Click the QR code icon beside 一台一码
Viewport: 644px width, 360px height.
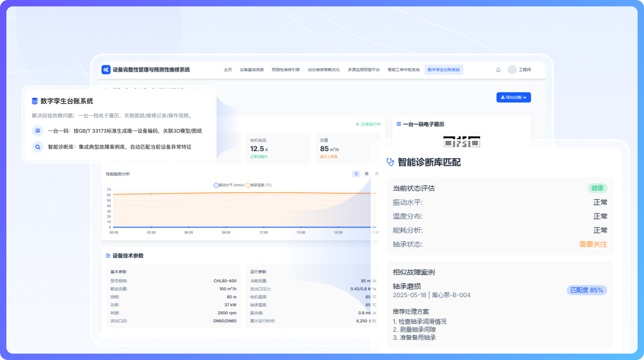coord(38,131)
